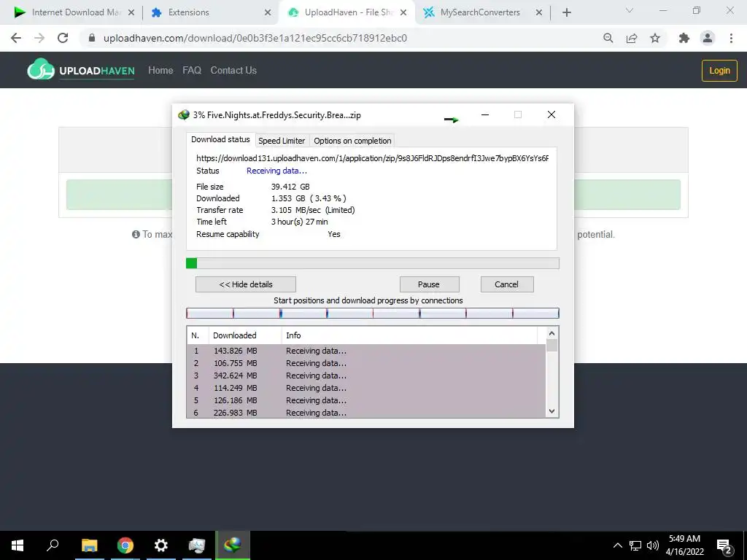Click the connections progress segments bar
Image resolution: width=747 pixels, height=560 pixels.
[373, 313]
